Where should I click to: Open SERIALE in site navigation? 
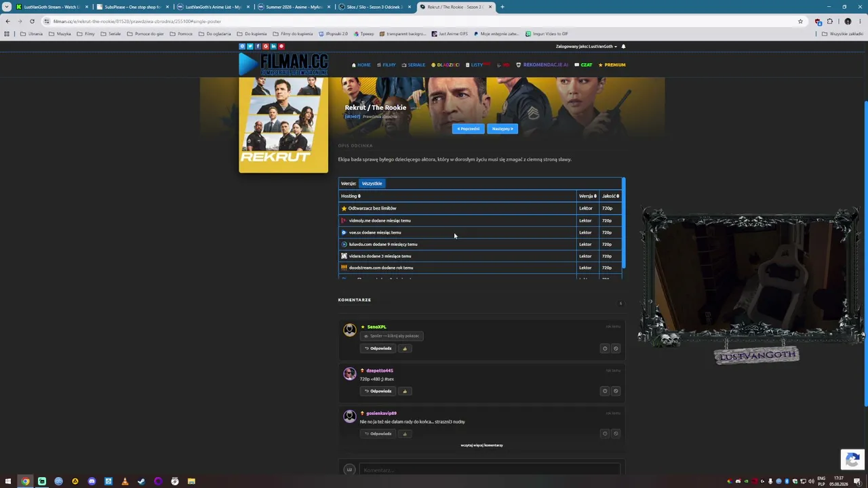coord(414,65)
